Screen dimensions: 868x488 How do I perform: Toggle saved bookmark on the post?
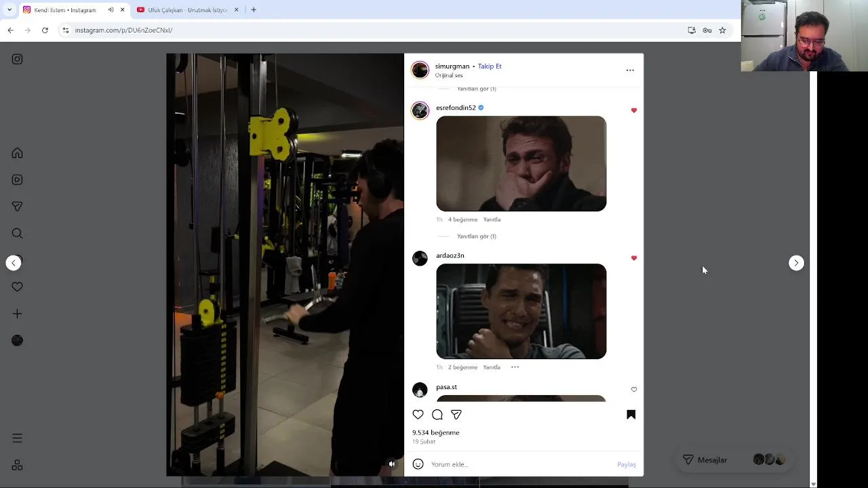(x=631, y=414)
